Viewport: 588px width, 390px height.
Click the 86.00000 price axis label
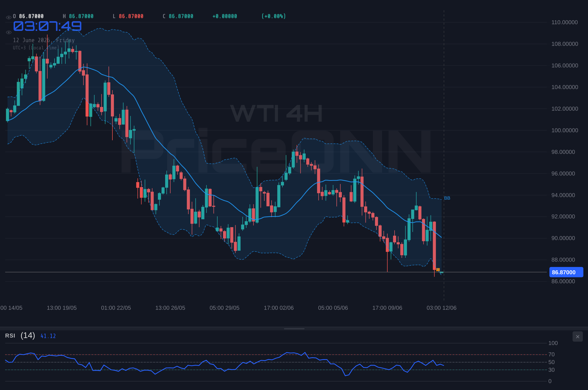click(x=563, y=281)
